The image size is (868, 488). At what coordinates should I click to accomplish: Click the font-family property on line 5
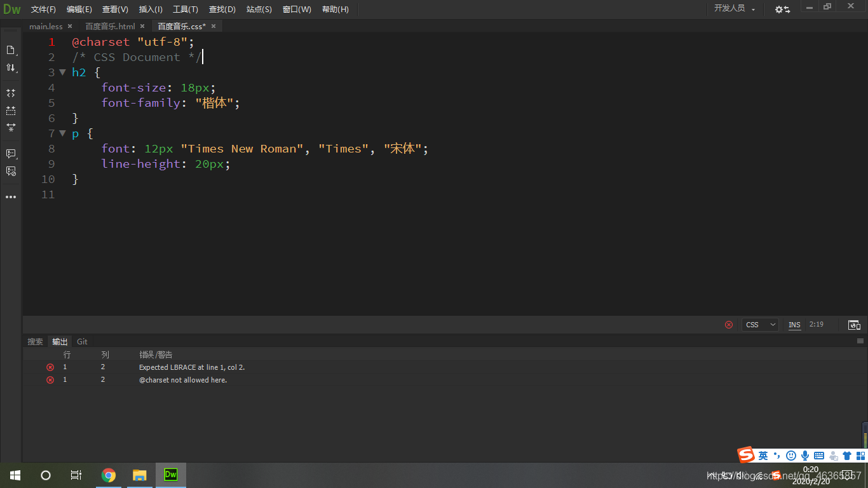click(x=141, y=103)
